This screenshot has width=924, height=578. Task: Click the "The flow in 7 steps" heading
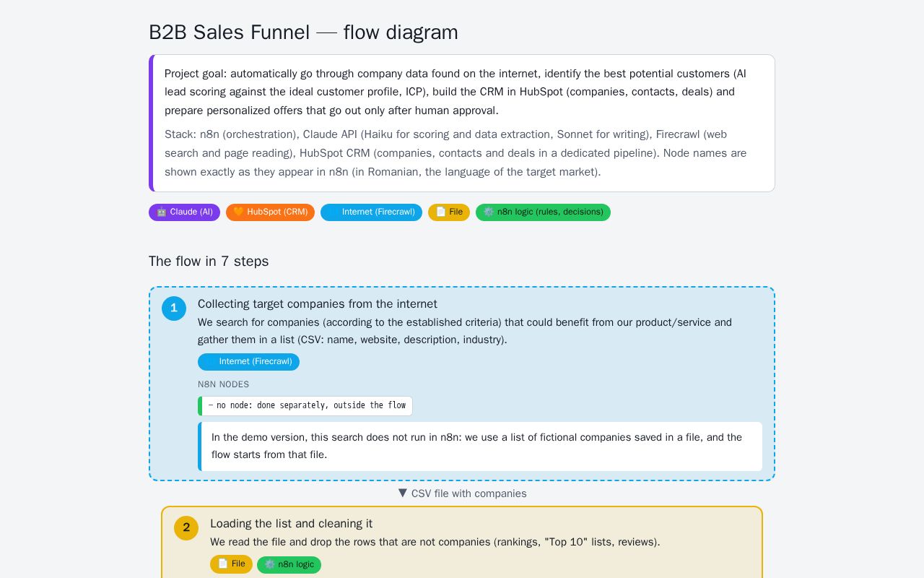(209, 262)
